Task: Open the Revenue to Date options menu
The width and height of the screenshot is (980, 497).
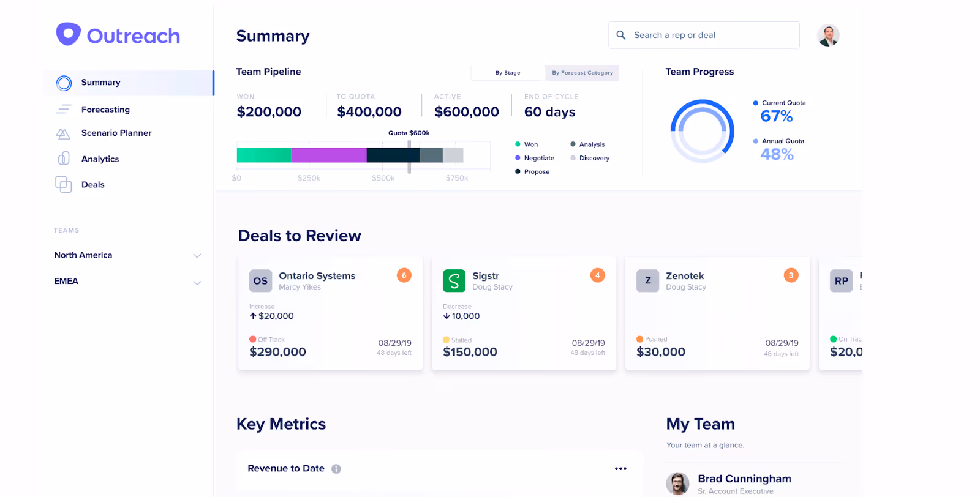Action: pos(620,469)
